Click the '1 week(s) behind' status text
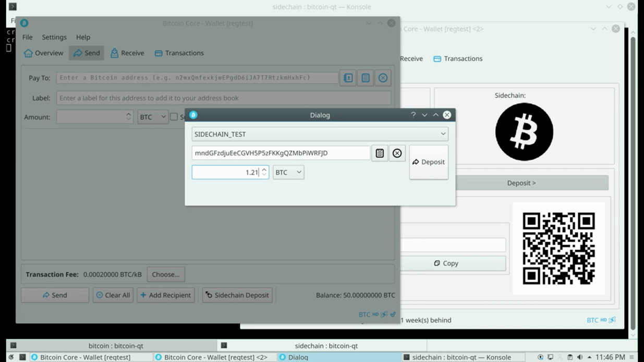Viewport: 644px width, 362px height. (426, 320)
